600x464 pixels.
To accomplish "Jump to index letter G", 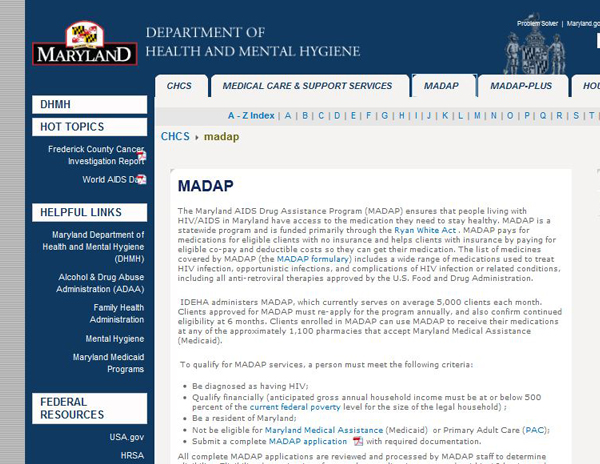I will [385, 116].
